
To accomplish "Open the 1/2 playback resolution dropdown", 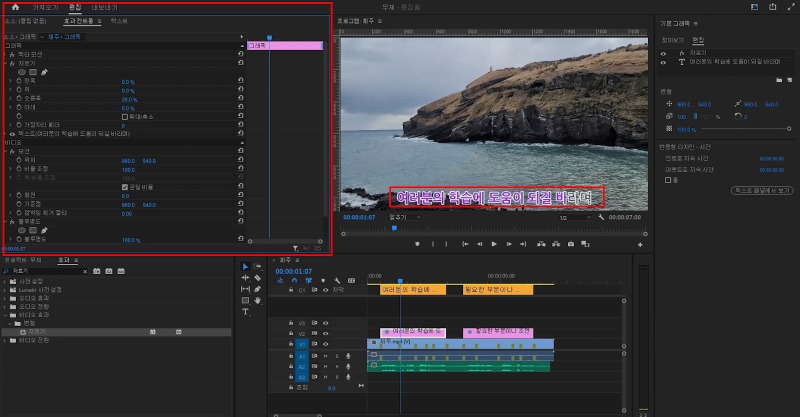I will pyautogui.click(x=575, y=217).
